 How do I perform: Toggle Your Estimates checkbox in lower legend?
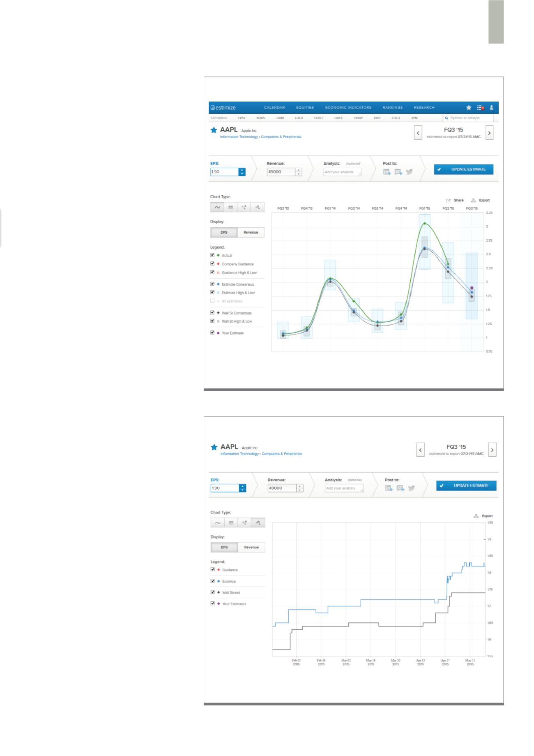[x=213, y=603]
